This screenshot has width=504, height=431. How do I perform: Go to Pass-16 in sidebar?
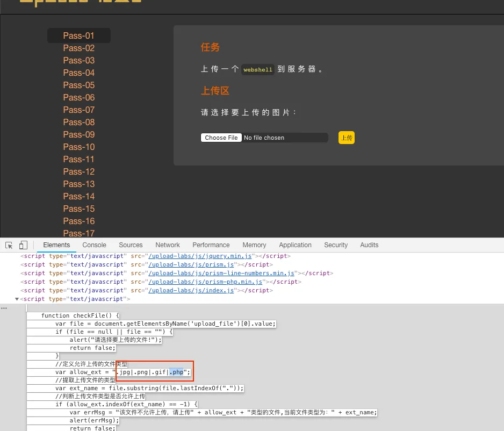click(78, 221)
